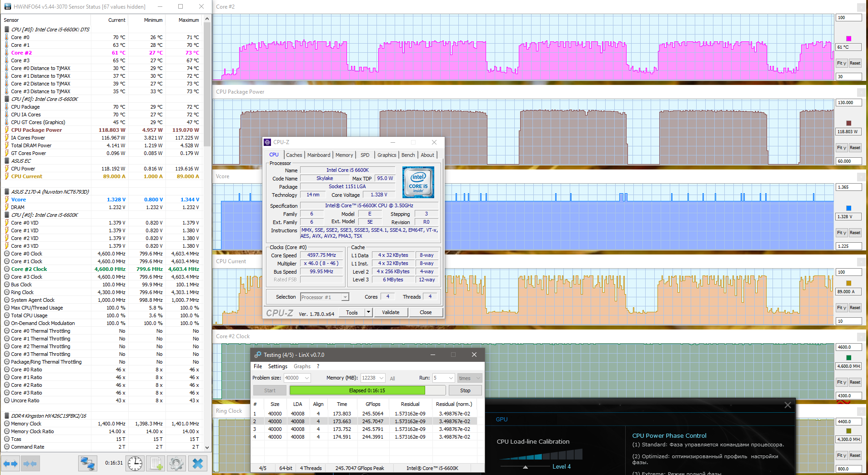
Task: Close the Vcore graph panel
Action: coord(861,176)
